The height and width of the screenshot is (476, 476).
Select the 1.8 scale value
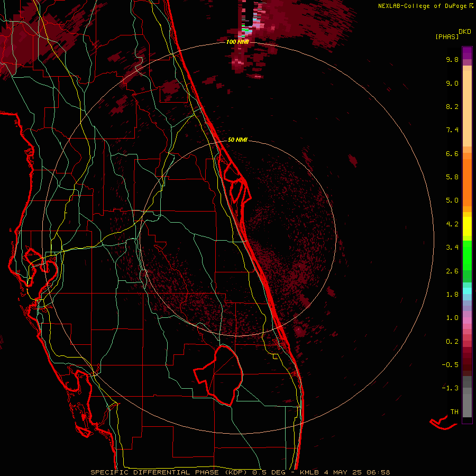coord(452,295)
